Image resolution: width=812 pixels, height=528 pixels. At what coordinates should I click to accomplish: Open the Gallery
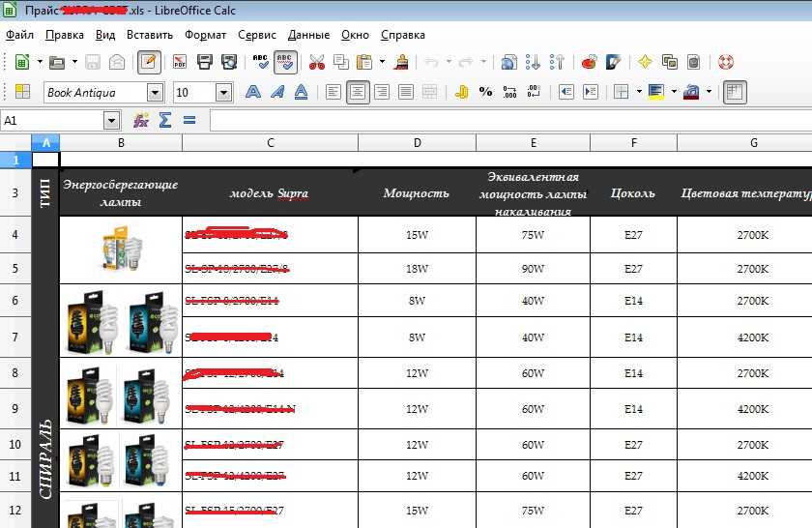pos(670,63)
